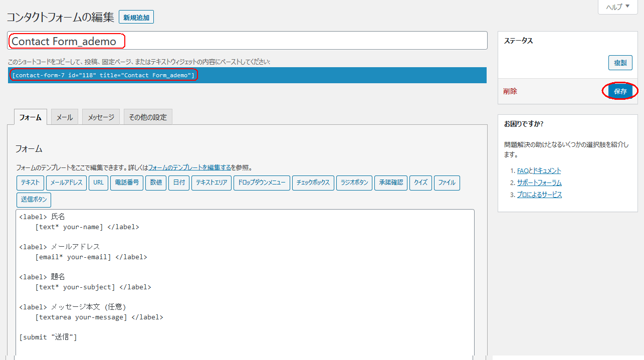Insert a 日付 form tag
This screenshot has width=644, height=360.
pyautogui.click(x=179, y=183)
